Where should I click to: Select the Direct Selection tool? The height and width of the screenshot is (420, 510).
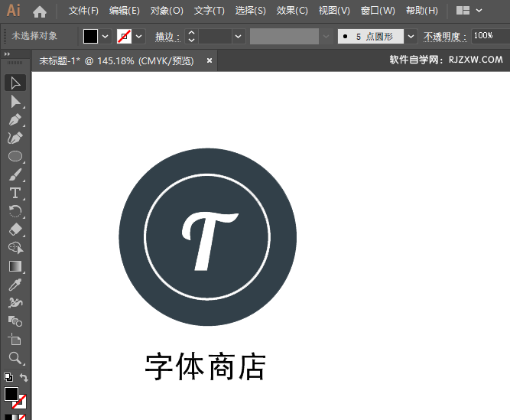pyautogui.click(x=15, y=102)
